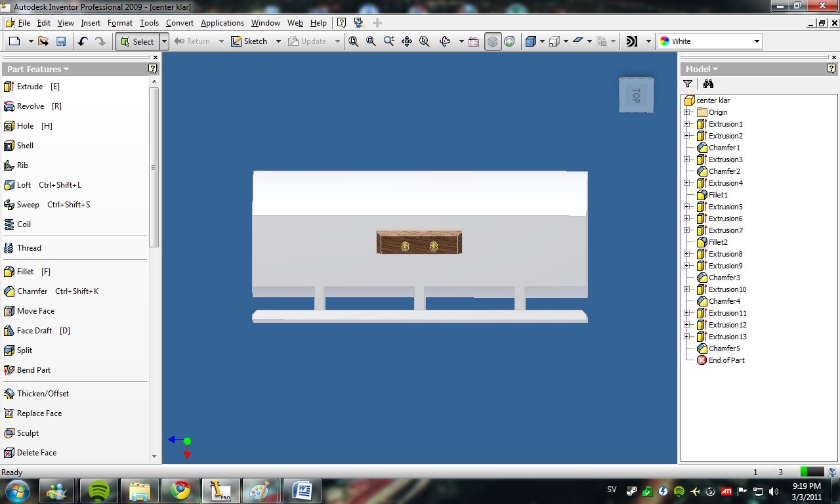Expand the Extrusion1 tree node

pos(686,124)
